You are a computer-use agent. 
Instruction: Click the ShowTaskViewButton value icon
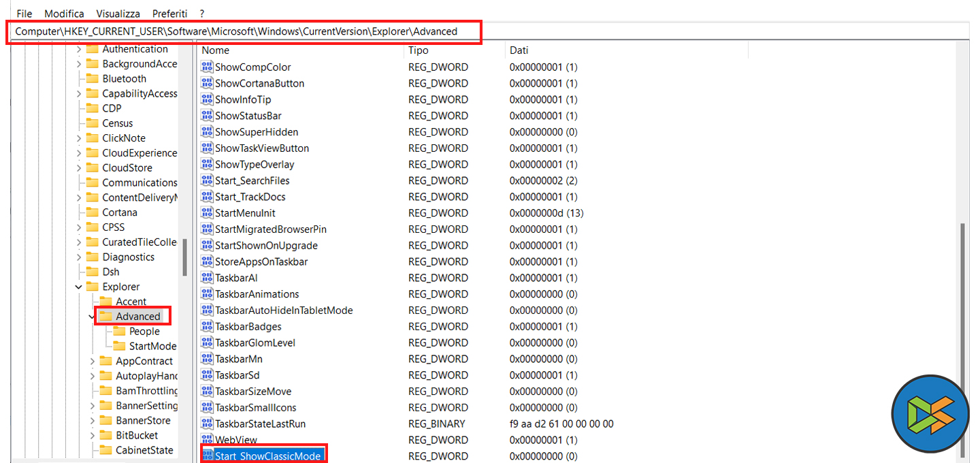click(207, 148)
